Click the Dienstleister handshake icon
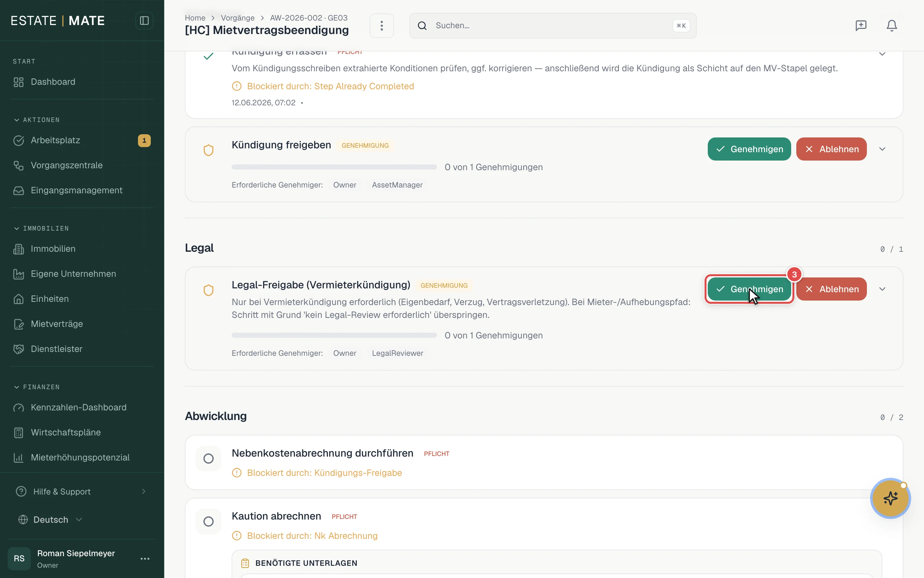The image size is (924, 578). (x=18, y=349)
